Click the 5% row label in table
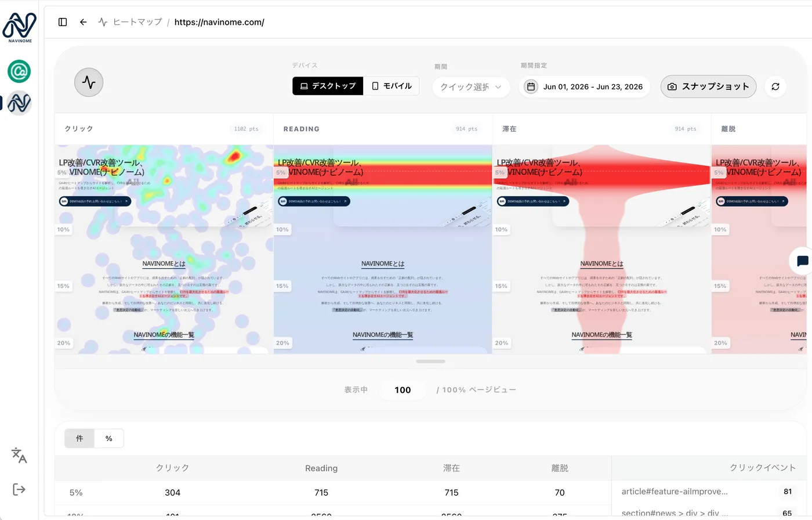 76,492
